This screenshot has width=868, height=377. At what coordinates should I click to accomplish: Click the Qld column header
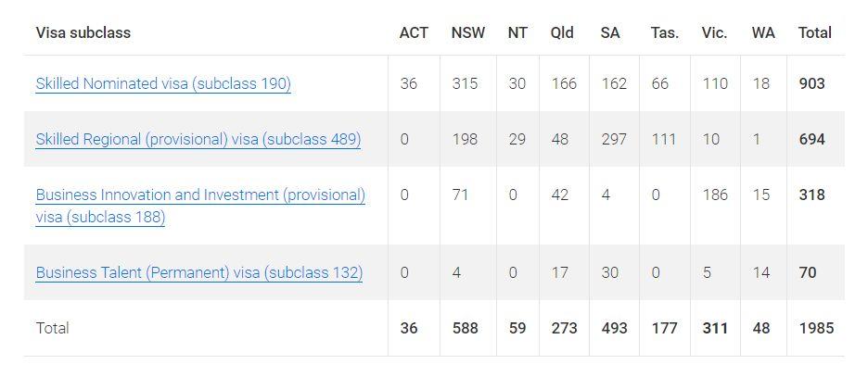click(x=562, y=32)
